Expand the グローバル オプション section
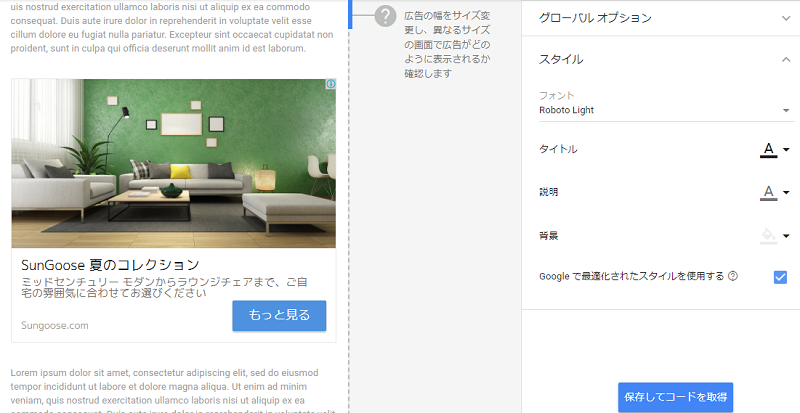Viewport: 800px width, 413px height. 786,18
